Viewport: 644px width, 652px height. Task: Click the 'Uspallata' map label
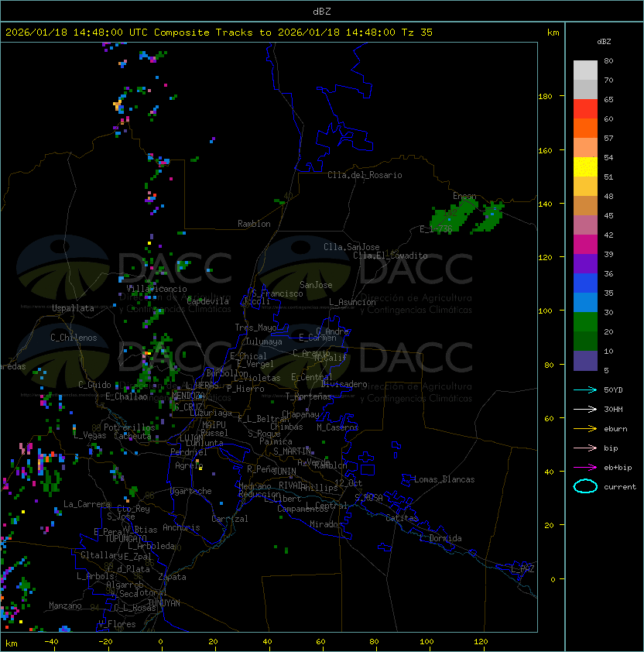tap(73, 308)
